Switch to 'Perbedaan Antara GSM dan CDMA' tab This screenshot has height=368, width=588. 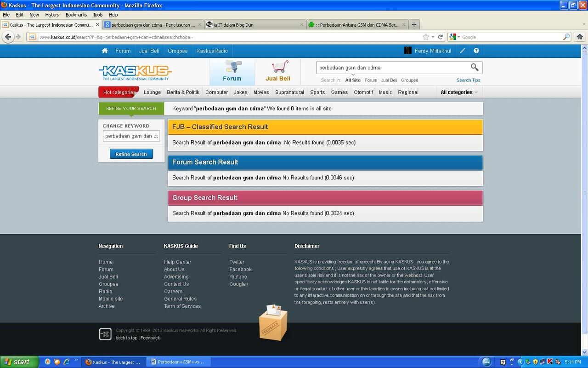[x=357, y=25]
